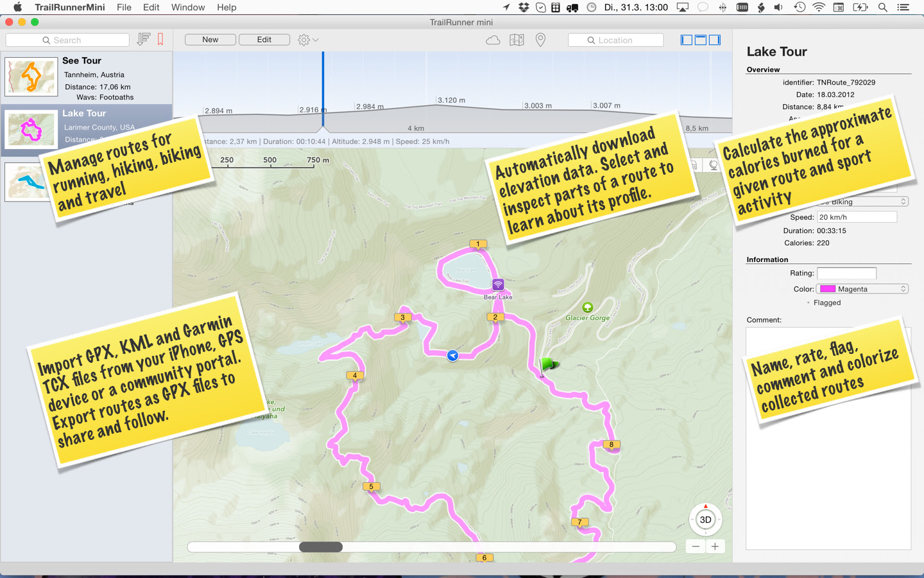924x578 pixels.
Task: Select the See Tour route thumbnail
Action: 31,77
